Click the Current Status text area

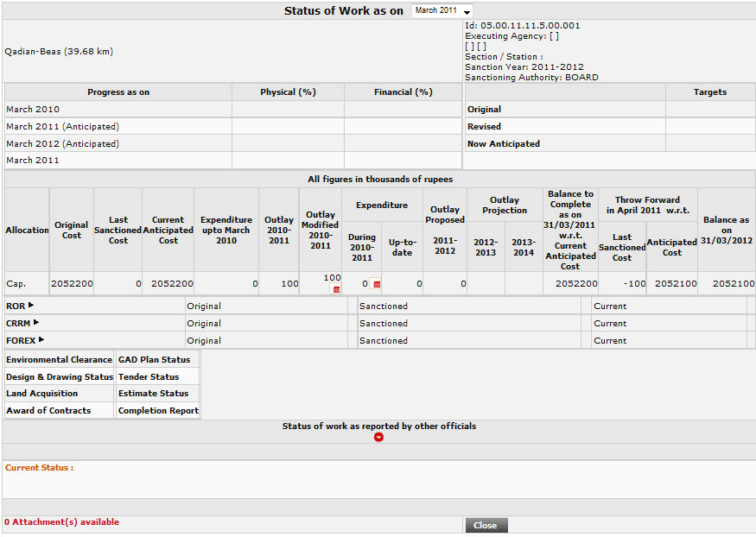point(378,480)
